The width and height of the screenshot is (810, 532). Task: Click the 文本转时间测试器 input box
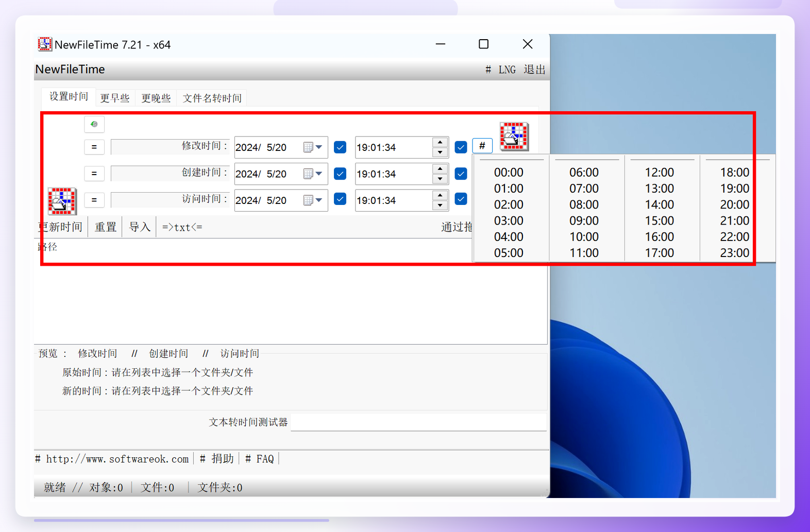click(418, 422)
